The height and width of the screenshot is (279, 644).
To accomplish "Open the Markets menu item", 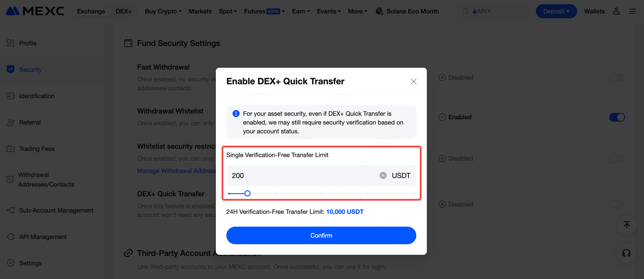I will [200, 11].
